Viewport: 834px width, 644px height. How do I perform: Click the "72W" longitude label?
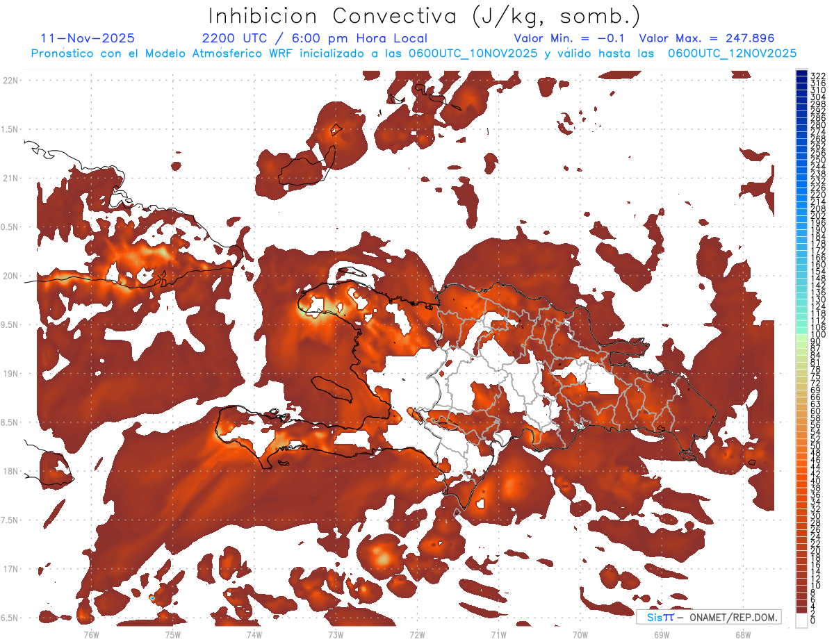point(417,634)
